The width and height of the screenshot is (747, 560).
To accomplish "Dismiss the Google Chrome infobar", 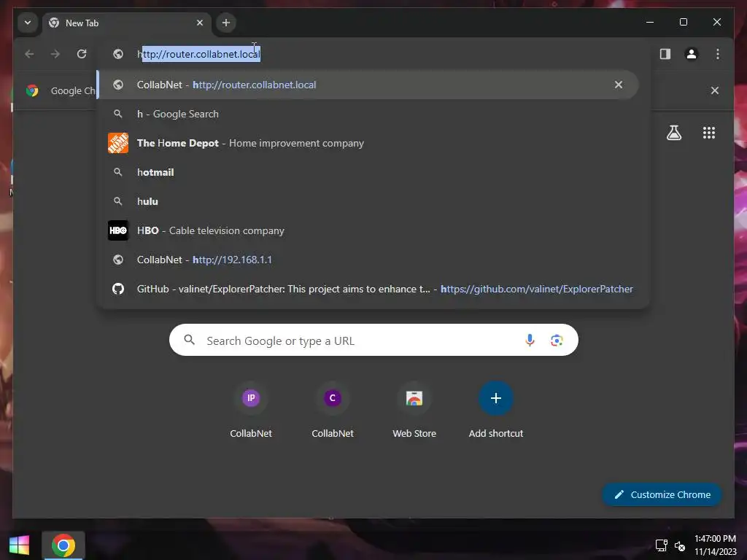I will pos(715,90).
